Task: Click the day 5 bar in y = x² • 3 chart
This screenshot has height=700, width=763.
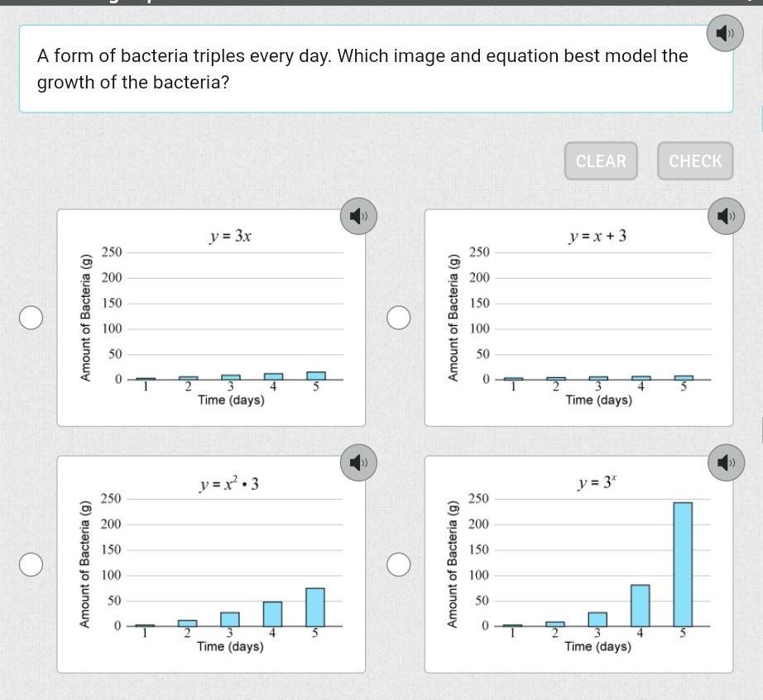Action: pos(315,607)
